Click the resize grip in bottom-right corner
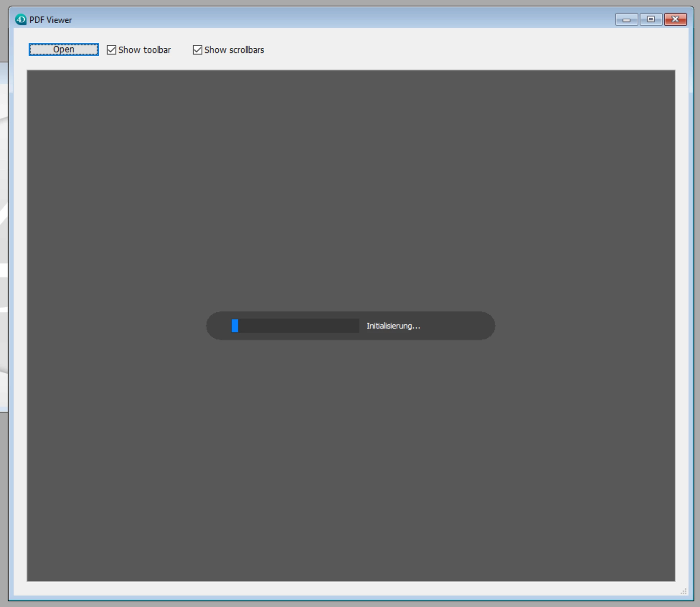The image size is (700, 607). (684, 591)
